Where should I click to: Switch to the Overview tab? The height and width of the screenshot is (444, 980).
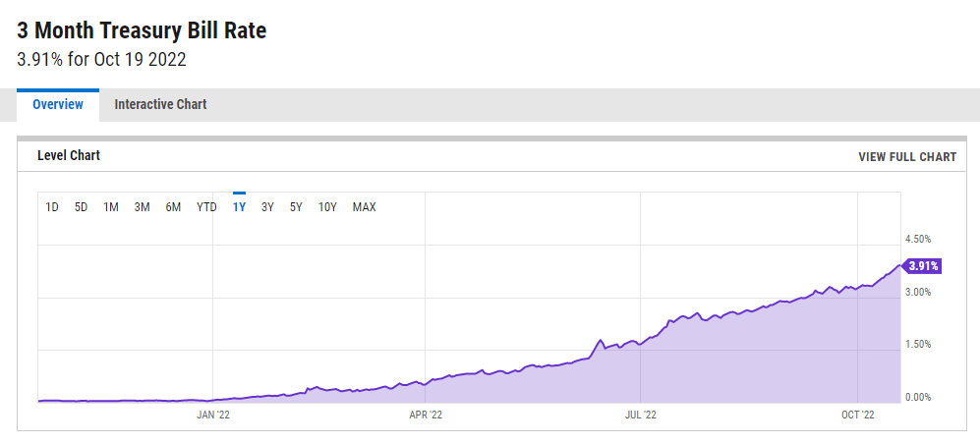pos(57,105)
